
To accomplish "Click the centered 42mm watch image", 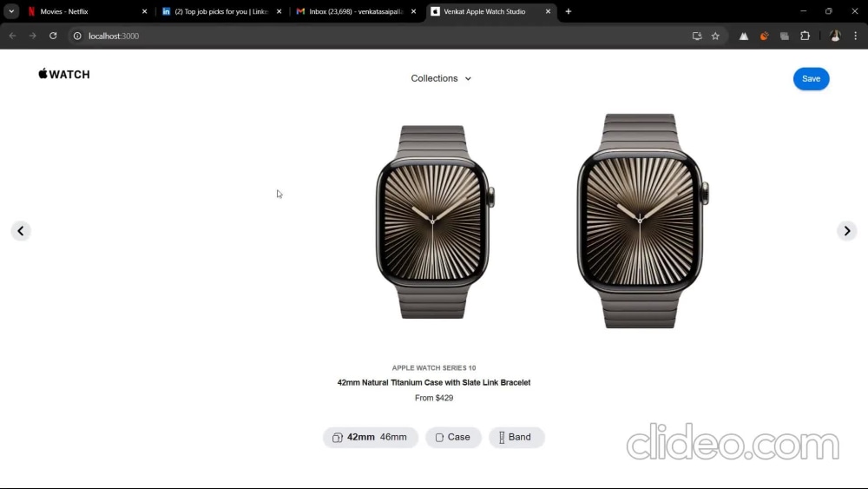I will [434, 221].
